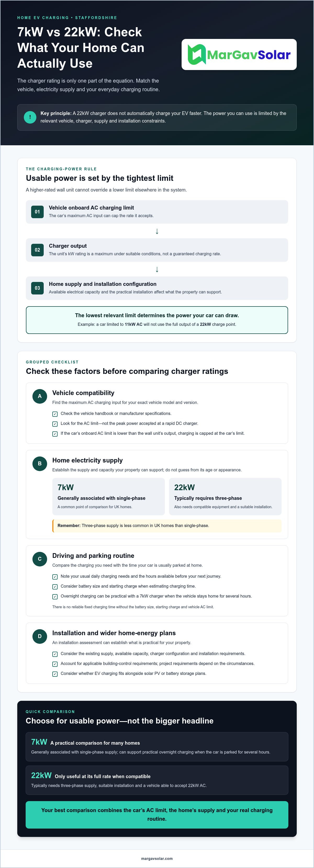Click the MarGavSolar logo

point(239,55)
